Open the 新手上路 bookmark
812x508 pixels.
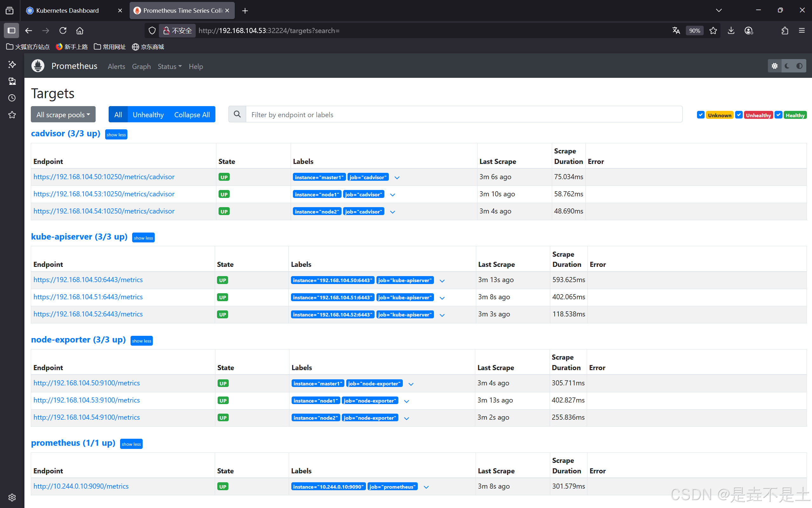[x=71, y=47]
